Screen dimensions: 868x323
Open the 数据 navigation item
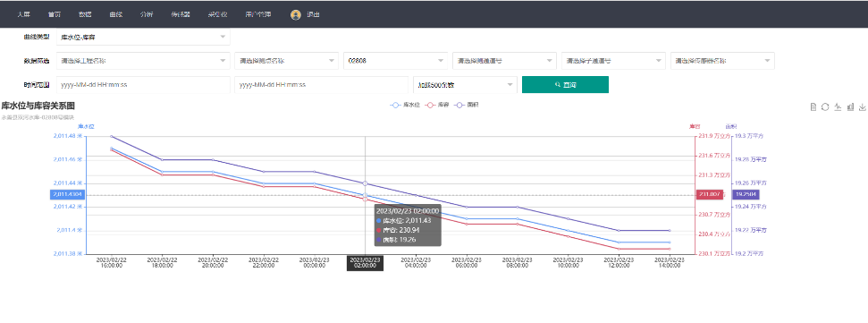coord(85,15)
